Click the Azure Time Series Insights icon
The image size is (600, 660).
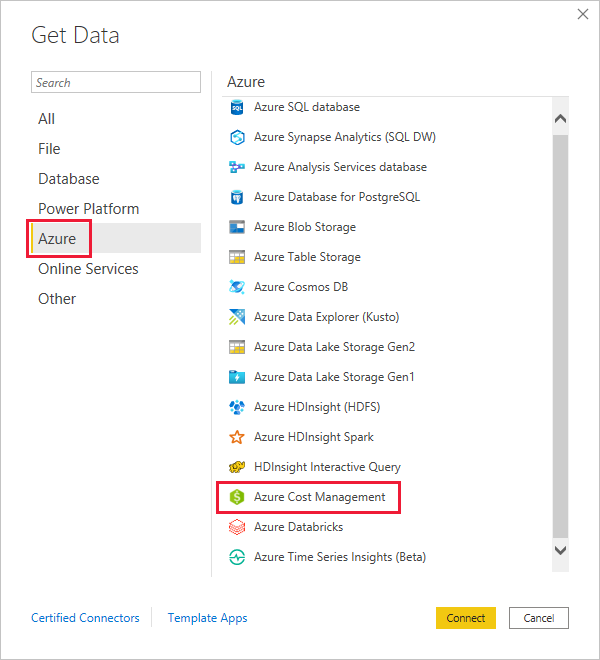[237, 557]
